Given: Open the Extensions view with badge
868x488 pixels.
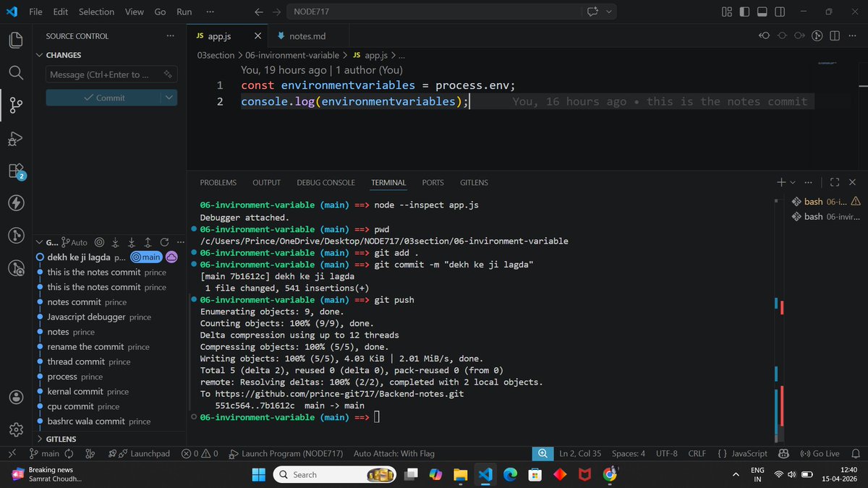Looking at the screenshot, I should pyautogui.click(x=16, y=171).
